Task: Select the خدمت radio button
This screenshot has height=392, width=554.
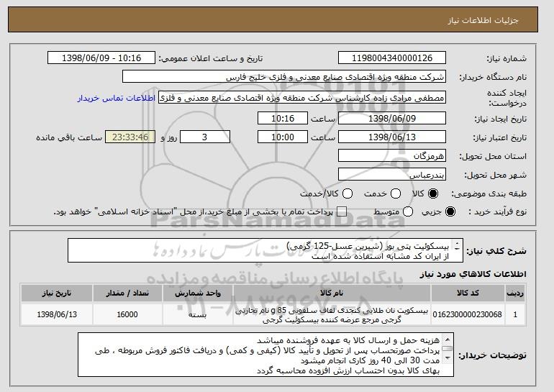Action: (396, 193)
